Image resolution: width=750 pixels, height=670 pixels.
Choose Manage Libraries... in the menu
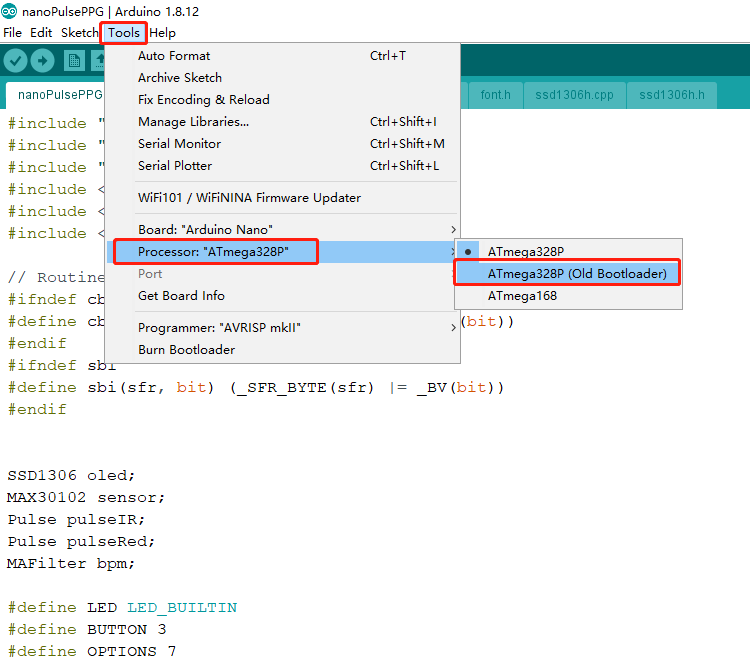coord(193,122)
